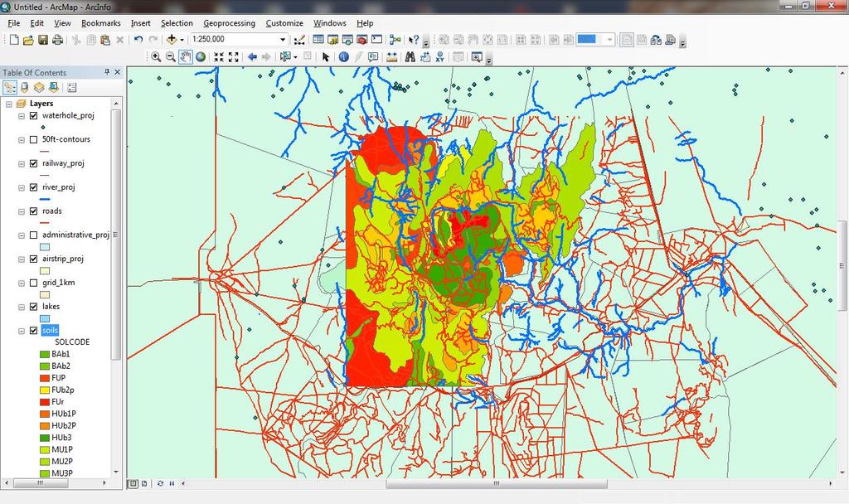
Task: Open the Windows menu
Action: point(329,23)
